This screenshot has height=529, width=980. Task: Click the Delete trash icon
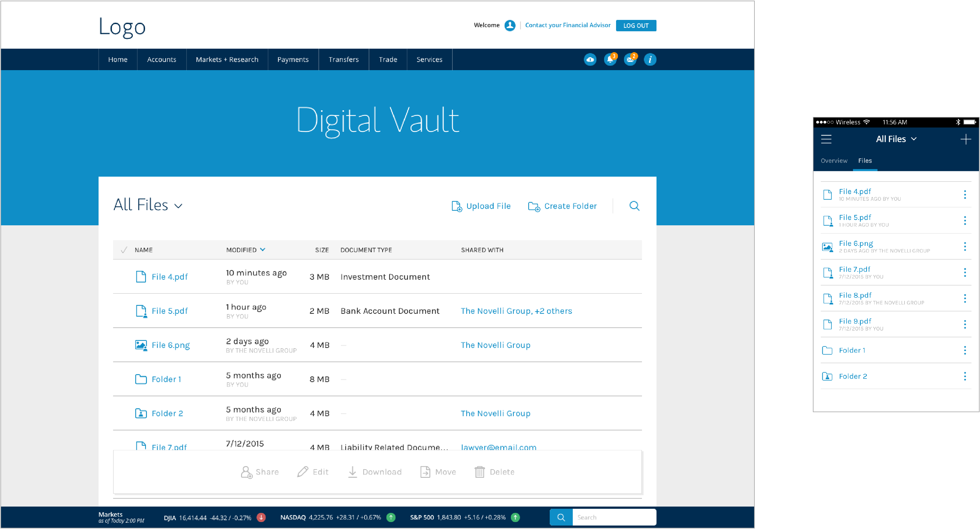(x=479, y=472)
